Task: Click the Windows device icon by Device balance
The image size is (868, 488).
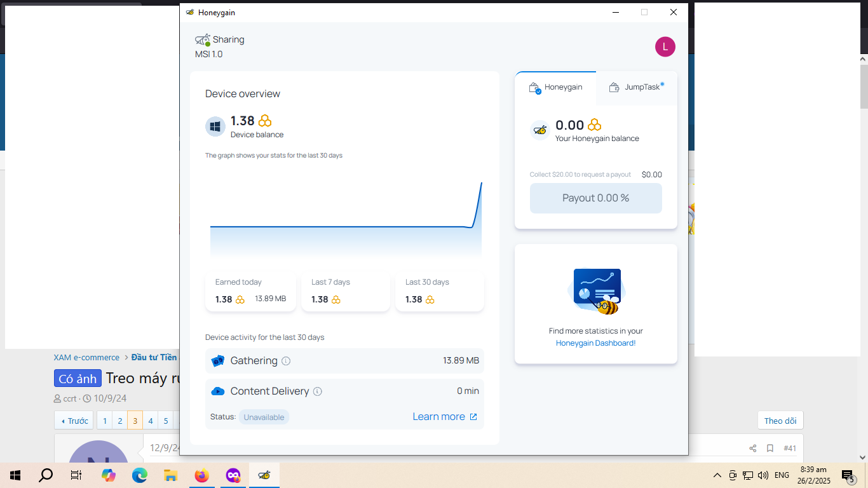Action: click(x=215, y=126)
